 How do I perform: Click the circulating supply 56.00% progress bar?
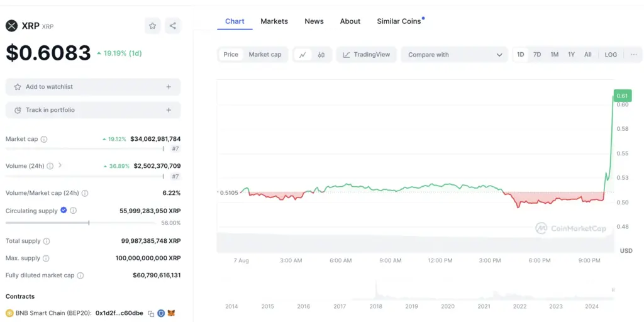[80, 223]
